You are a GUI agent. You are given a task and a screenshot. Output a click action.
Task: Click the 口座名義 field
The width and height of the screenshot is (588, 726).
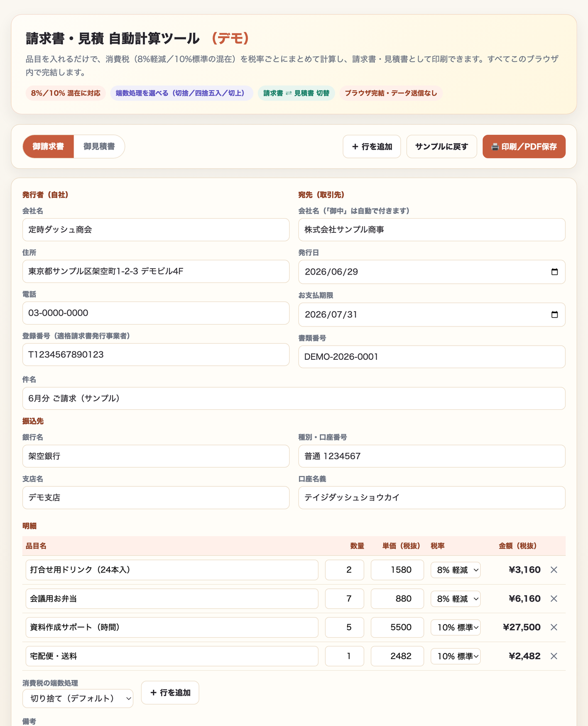(x=432, y=498)
